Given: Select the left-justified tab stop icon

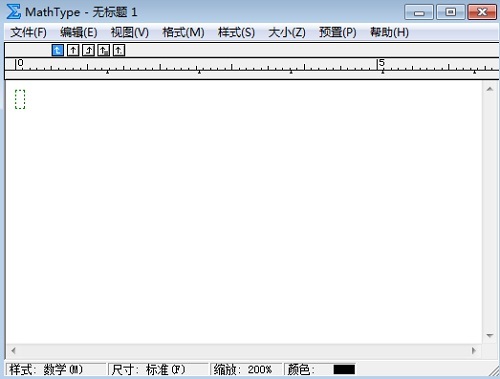Looking at the screenshot, I should (58, 50).
